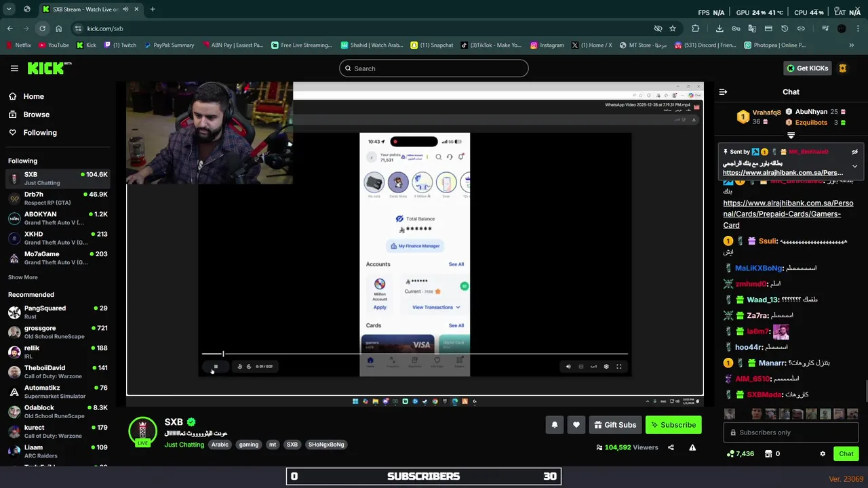Click the green Subscribe button
Image resolution: width=868 pixels, height=488 pixels.
click(x=673, y=425)
